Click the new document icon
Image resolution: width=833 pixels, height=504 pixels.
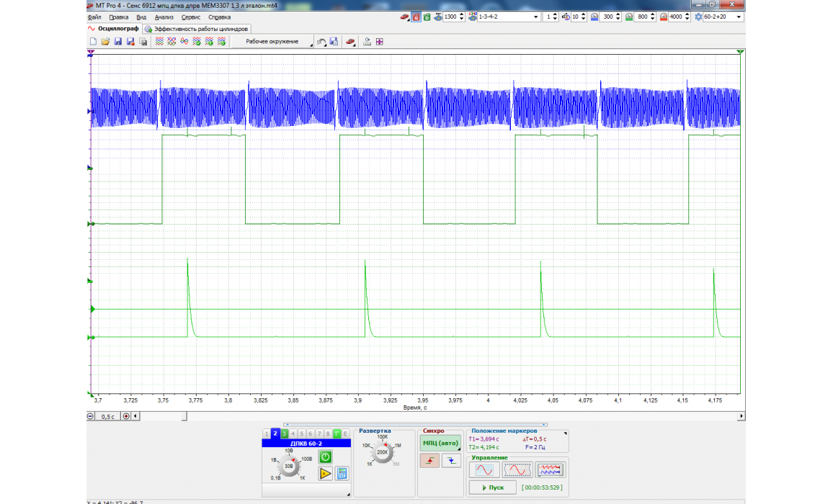pyautogui.click(x=93, y=42)
